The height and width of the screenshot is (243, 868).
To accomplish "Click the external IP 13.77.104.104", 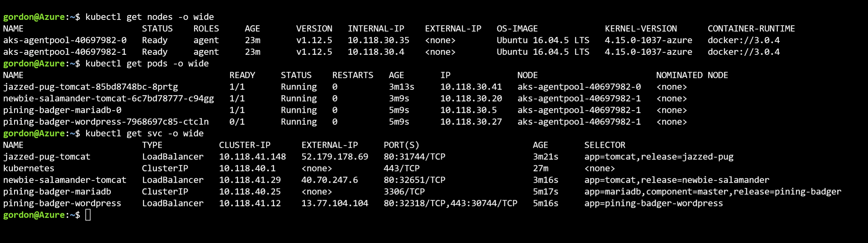I will click(x=335, y=203).
